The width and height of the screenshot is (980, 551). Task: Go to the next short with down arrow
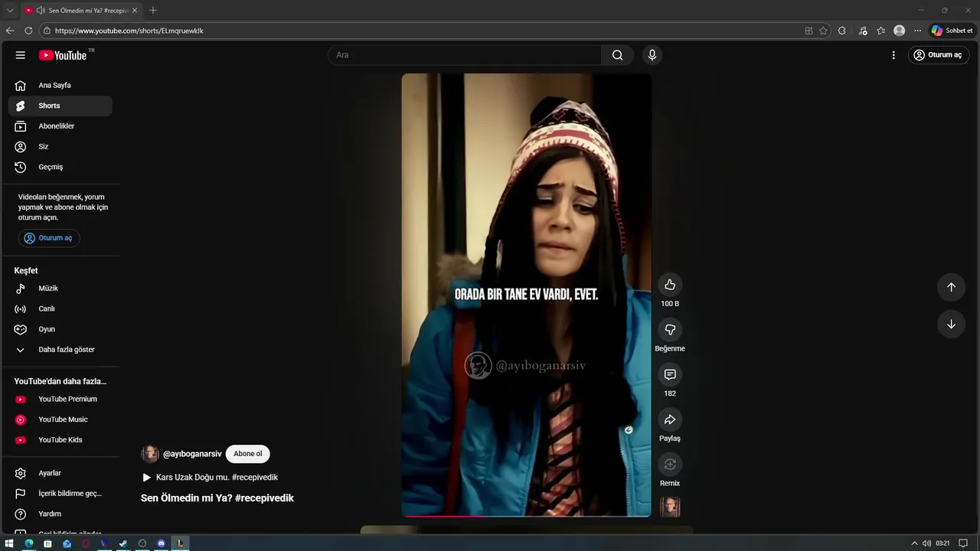coord(951,324)
